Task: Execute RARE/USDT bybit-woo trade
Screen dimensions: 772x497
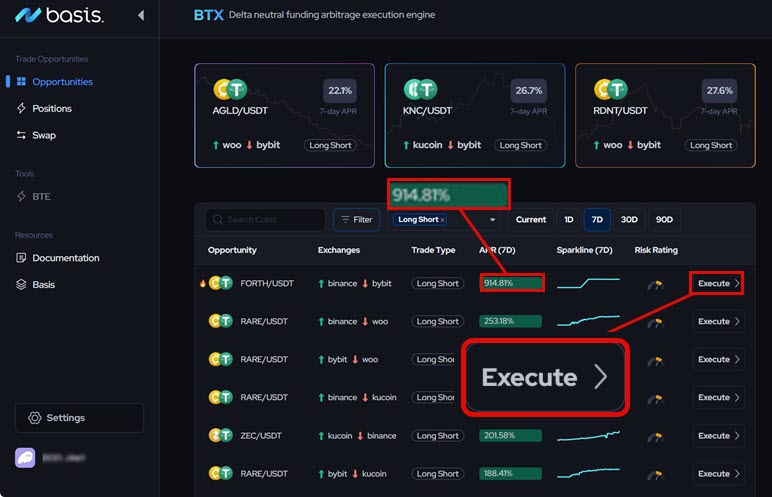Action: [718, 359]
